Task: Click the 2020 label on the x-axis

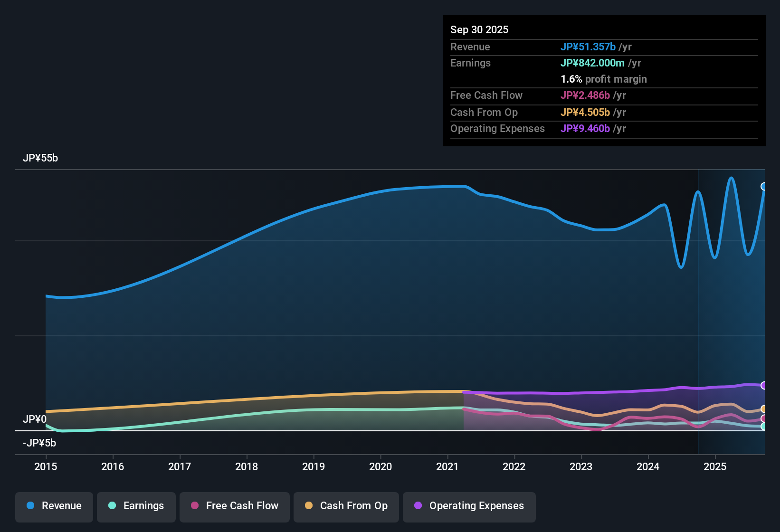Action: point(380,467)
